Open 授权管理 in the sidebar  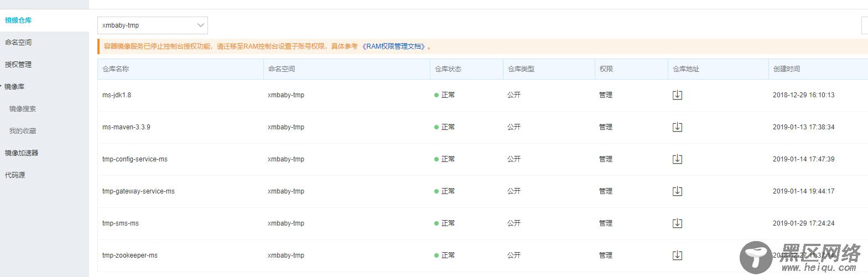click(18, 65)
